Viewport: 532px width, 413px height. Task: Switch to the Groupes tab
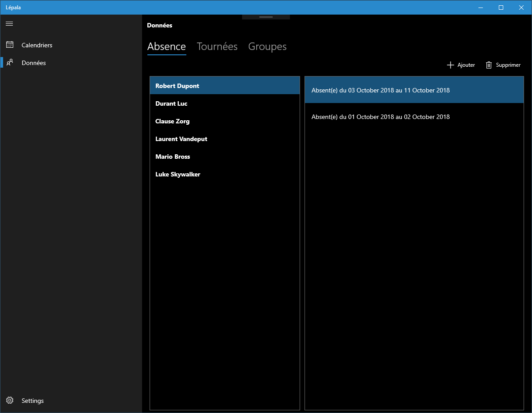(267, 46)
